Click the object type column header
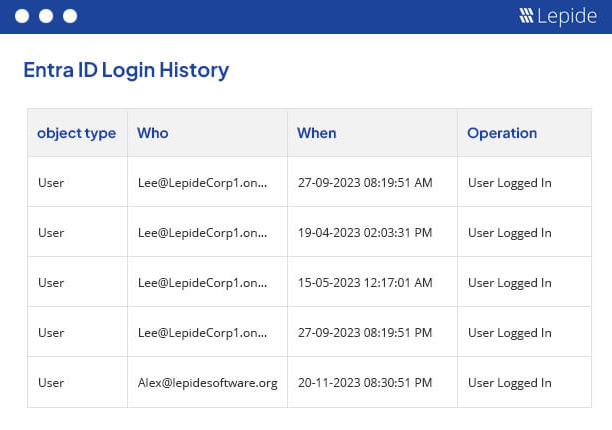The height and width of the screenshot is (430, 612). point(76,133)
